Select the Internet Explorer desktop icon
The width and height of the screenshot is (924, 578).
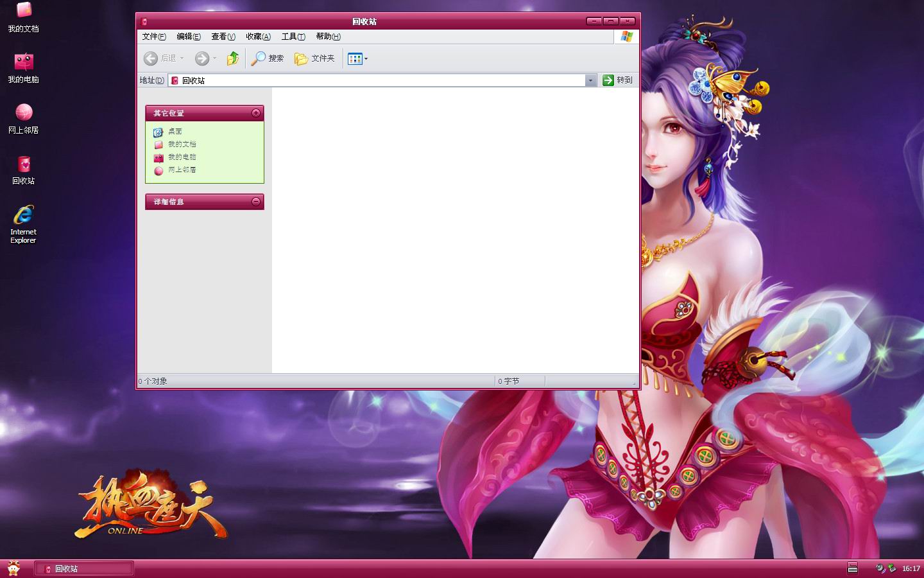(x=23, y=225)
